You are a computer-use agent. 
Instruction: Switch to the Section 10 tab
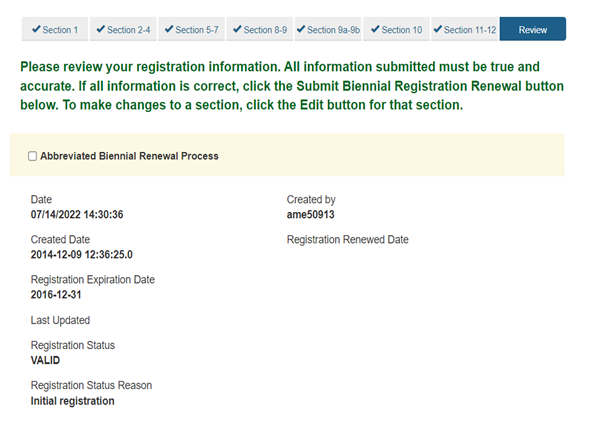[396, 29]
